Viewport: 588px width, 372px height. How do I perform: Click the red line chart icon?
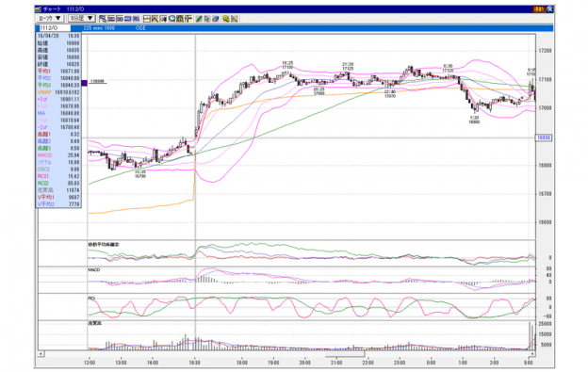[x=147, y=18]
